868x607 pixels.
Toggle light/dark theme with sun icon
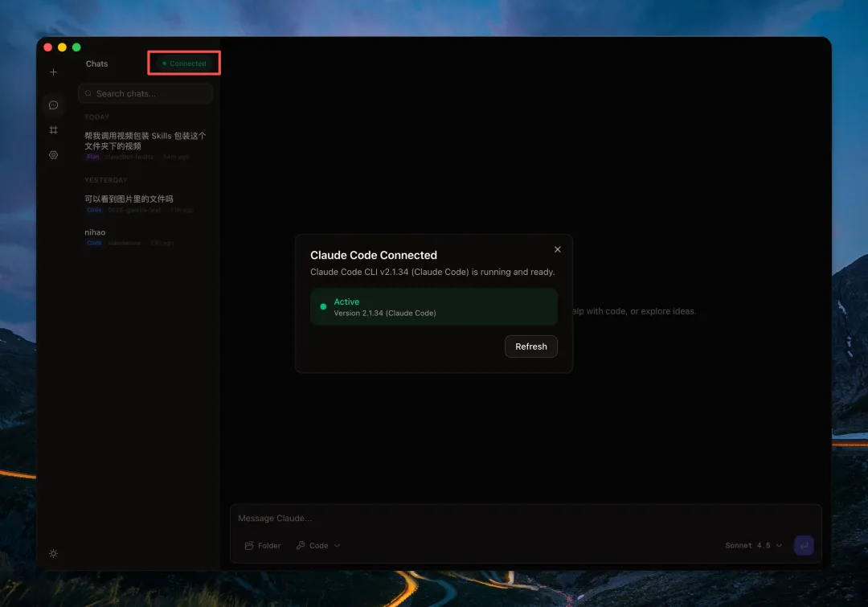pyautogui.click(x=54, y=553)
